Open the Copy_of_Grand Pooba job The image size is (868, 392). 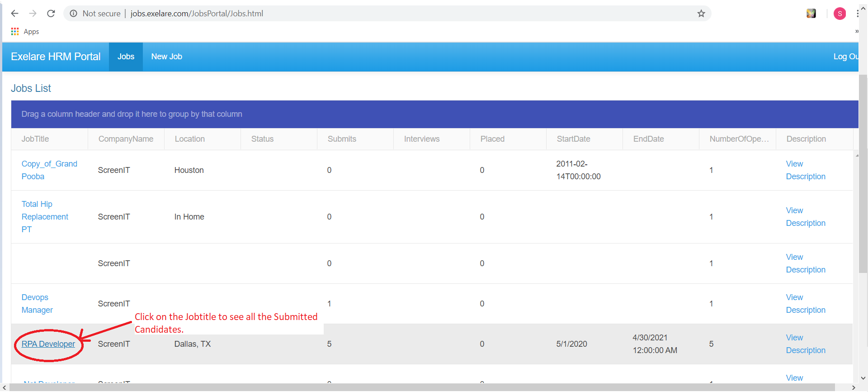49,170
